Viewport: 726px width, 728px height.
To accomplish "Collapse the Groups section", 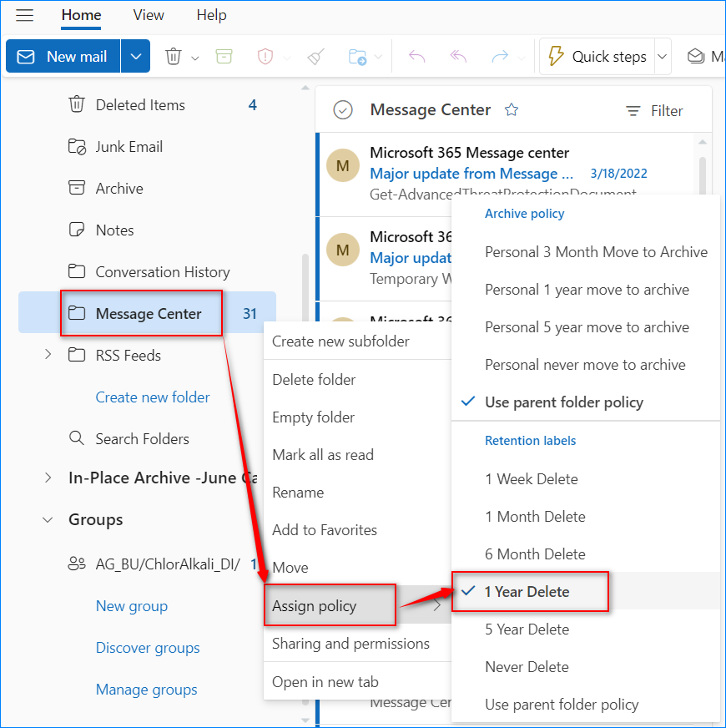I will click(x=48, y=519).
